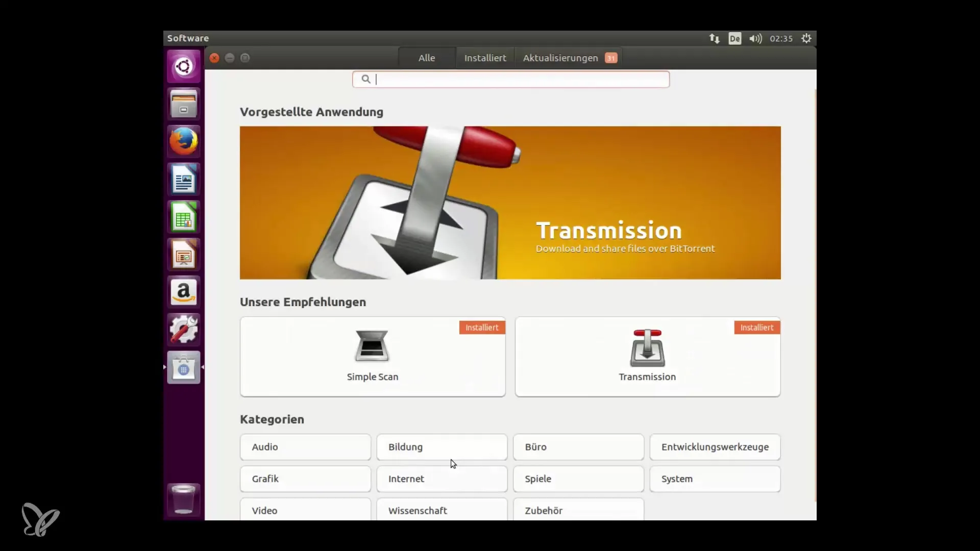Click the Simple Scan name label
The image size is (980, 551).
(x=373, y=377)
